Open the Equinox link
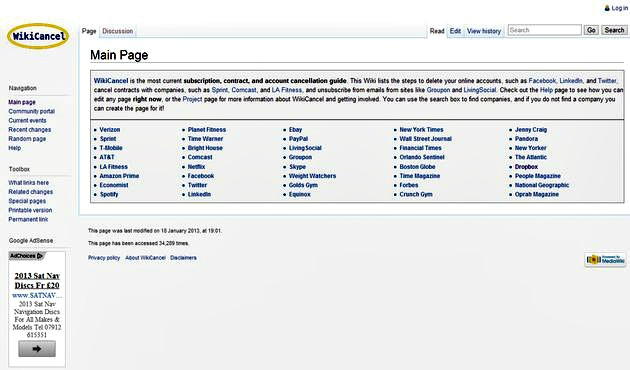 300,194
